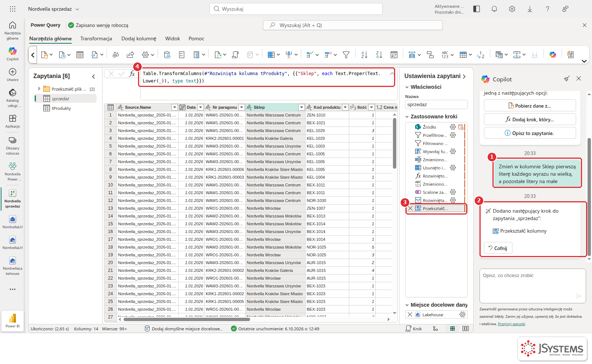Screen dimensions: 592x364
Task: Open OneLake Katalog usługi in sidebar
Action: pos(12,98)
